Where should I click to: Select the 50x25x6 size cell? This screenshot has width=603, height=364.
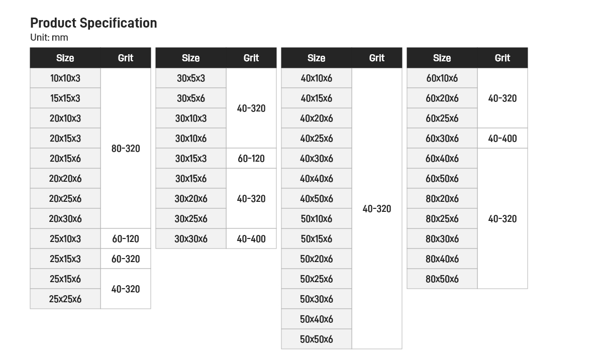(317, 279)
